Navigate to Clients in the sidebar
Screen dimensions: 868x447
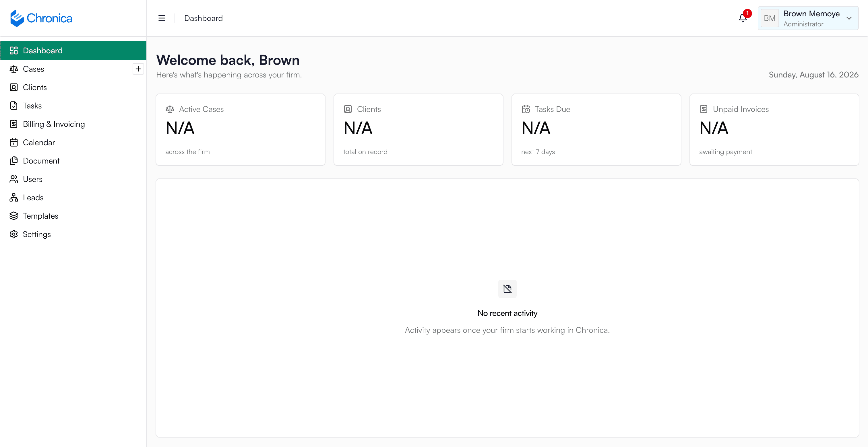[73, 87]
